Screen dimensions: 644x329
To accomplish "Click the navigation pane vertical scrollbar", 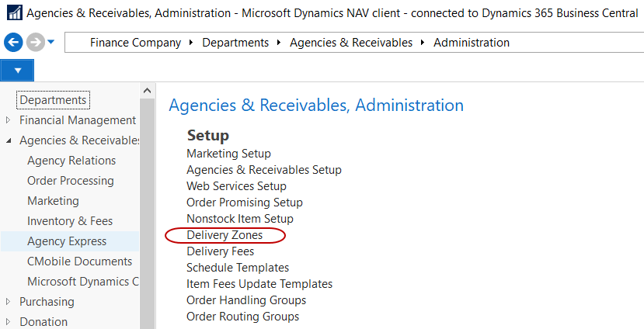I will [146, 210].
